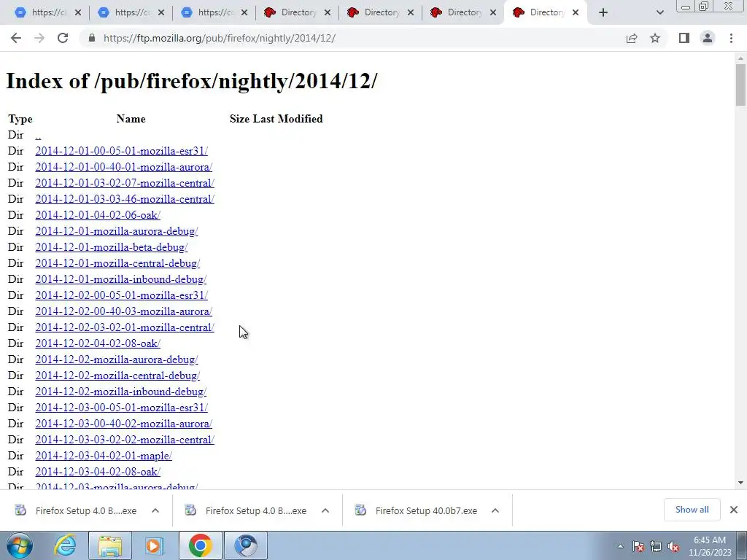Open 2014-12-03-04-02-01-maple folder
The width and height of the screenshot is (747, 560).
(104, 456)
